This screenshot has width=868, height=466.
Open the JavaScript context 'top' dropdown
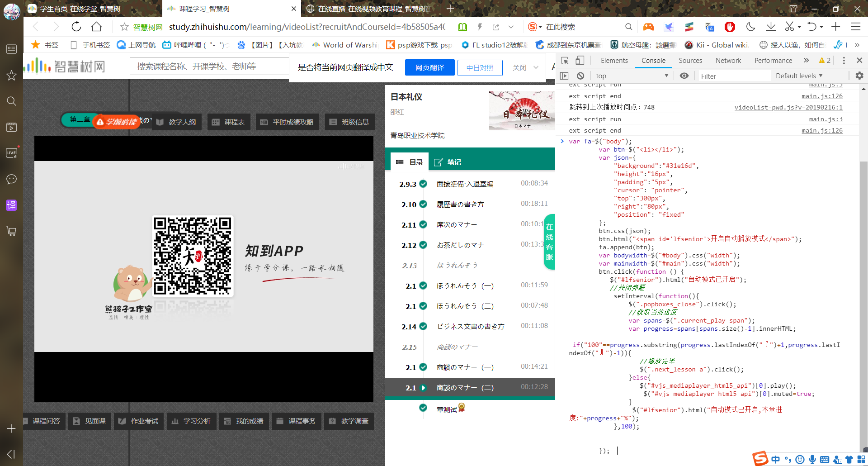pos(631,76)
